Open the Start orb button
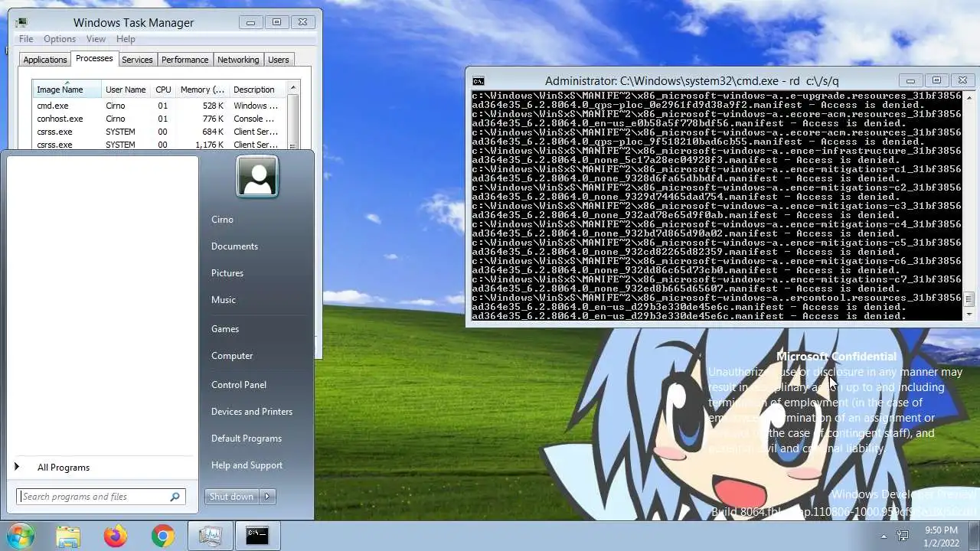 pyautogui.click(x=19, y=536)
